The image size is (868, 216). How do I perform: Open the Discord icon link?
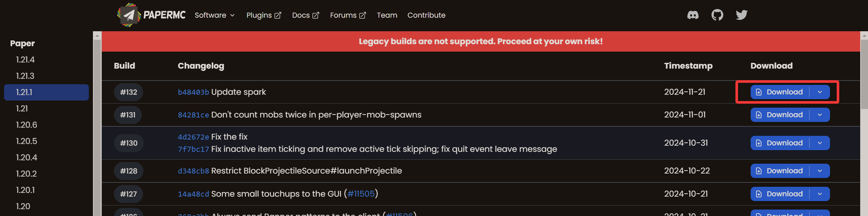693,15
